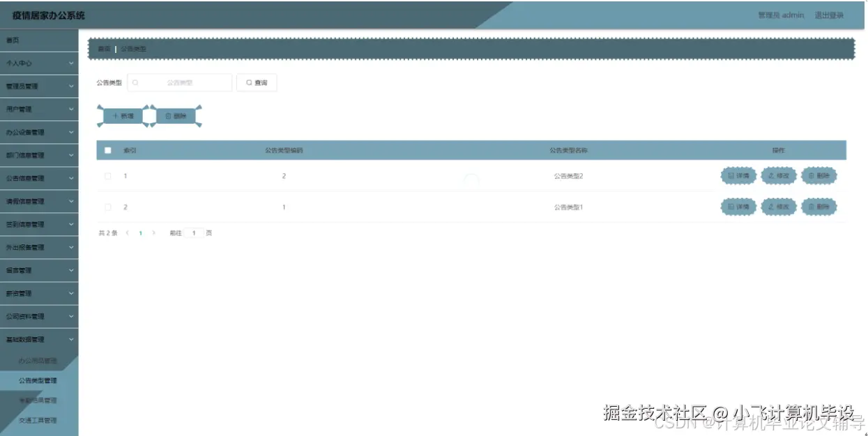This screenshot has height=436, width=868.
Task: Tick the checkbox for index row 1
Action: tap(108, 176)
